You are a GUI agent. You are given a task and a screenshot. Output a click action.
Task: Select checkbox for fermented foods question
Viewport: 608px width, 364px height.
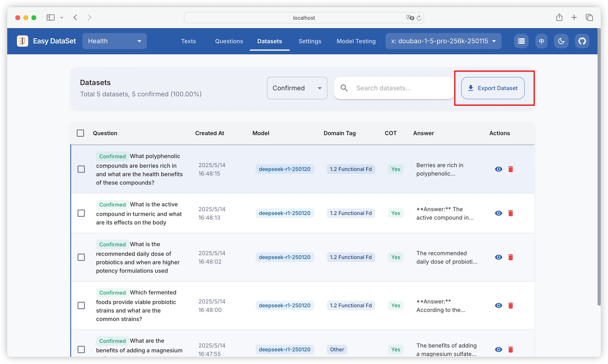pyautogui.click(x=81, y=305)
